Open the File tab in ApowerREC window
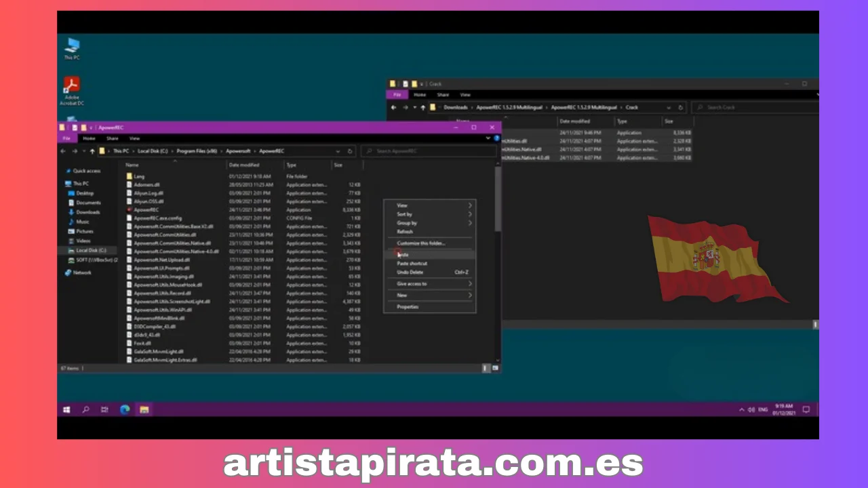 click(66, 138)
